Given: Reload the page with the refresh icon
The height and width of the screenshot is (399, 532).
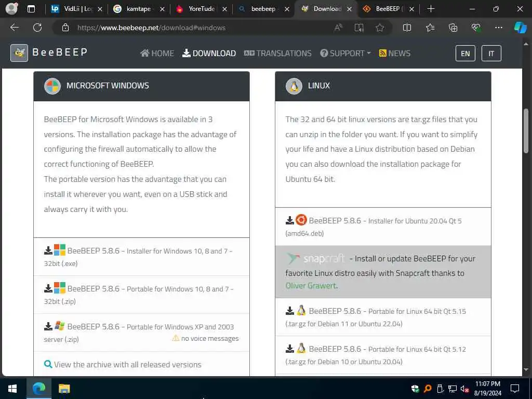Looking at the screenshot, I should (37, 28).
